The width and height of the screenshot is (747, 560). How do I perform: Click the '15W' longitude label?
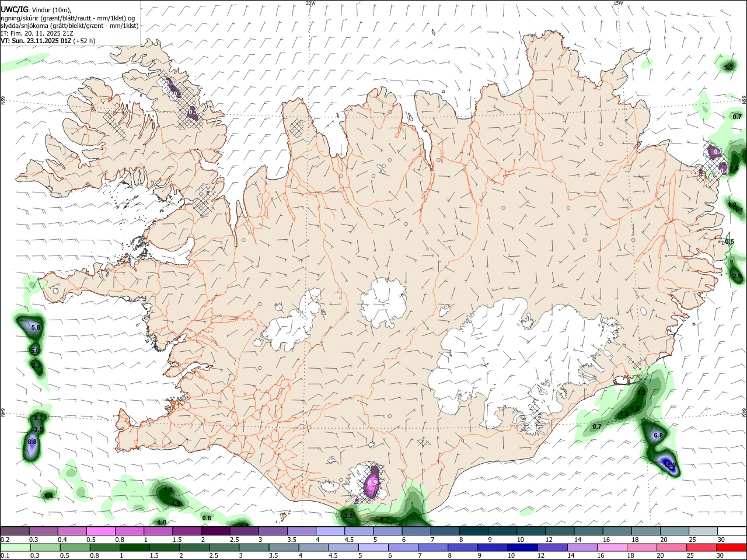(618, 3)
